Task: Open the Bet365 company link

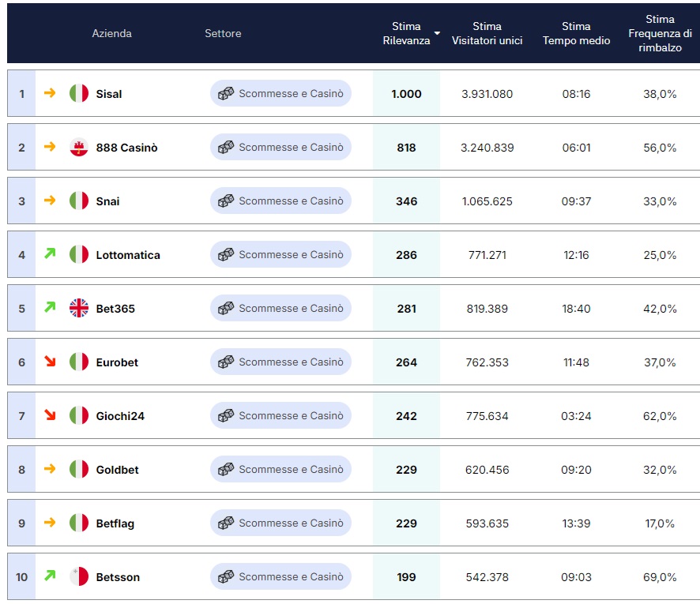Action: (x=115, y=309)
